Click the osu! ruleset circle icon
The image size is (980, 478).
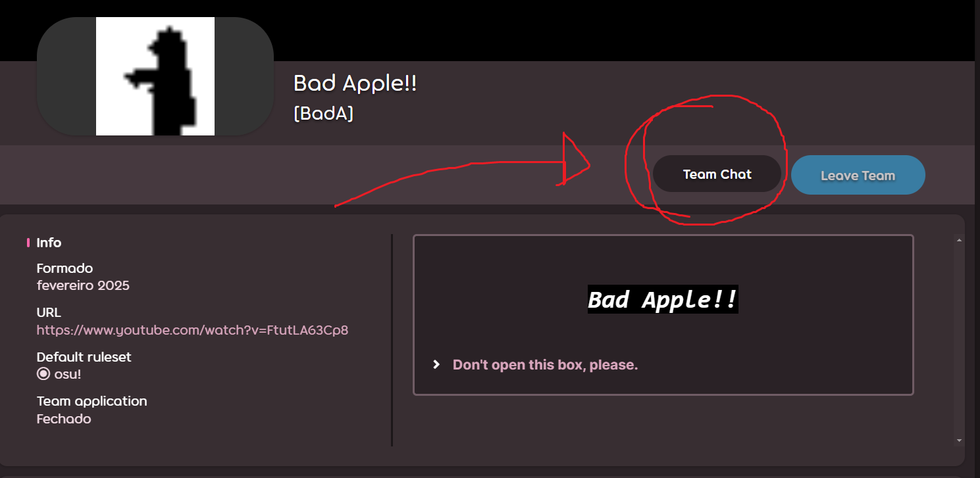tap(43, 374)
